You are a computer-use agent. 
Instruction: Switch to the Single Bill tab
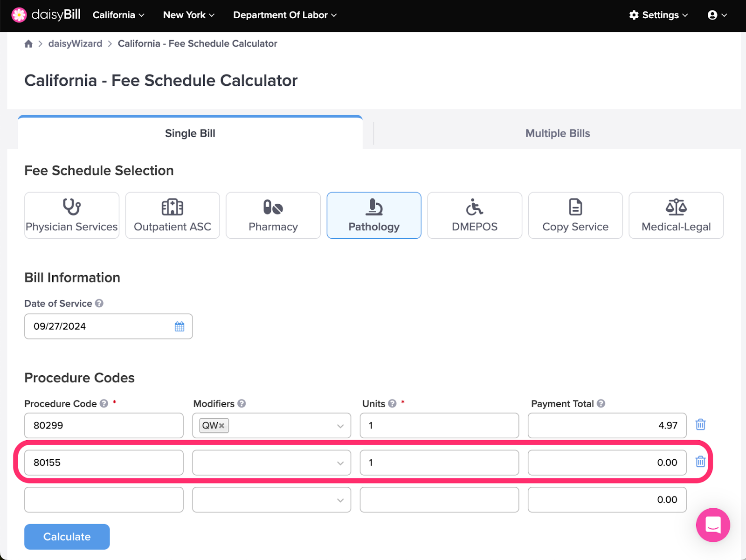[190, 133]
